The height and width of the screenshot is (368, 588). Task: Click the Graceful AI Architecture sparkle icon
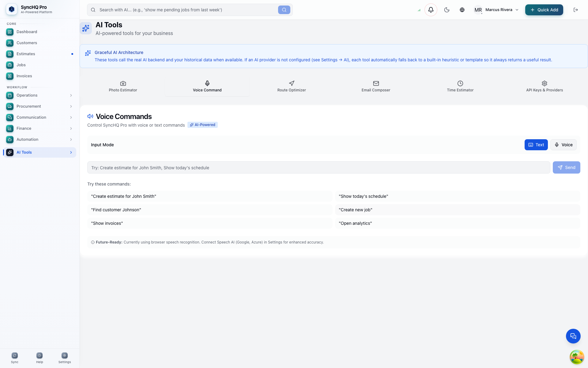(x=88, y=53)
